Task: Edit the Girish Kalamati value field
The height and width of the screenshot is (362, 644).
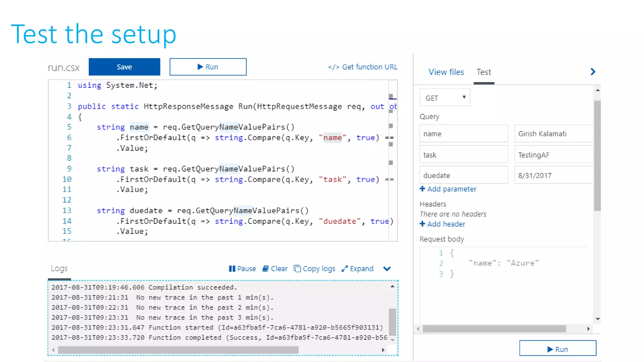Action: click(x=553, y=134)
